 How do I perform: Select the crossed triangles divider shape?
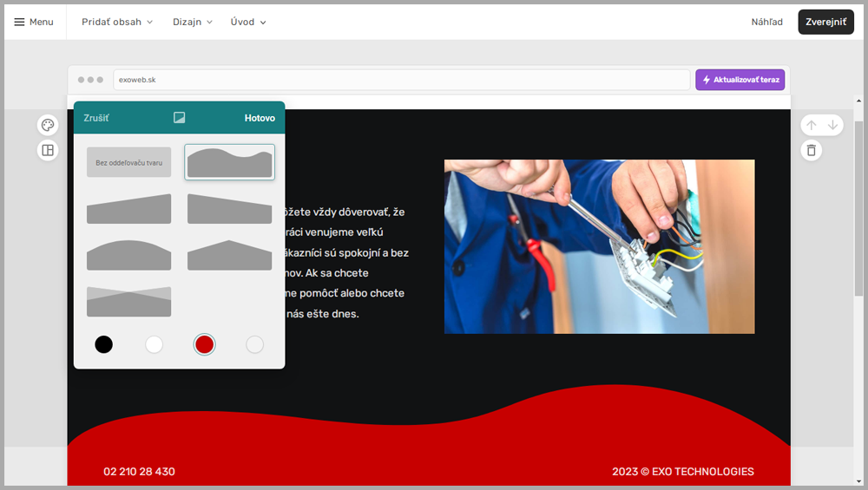[x=128, y=301]
